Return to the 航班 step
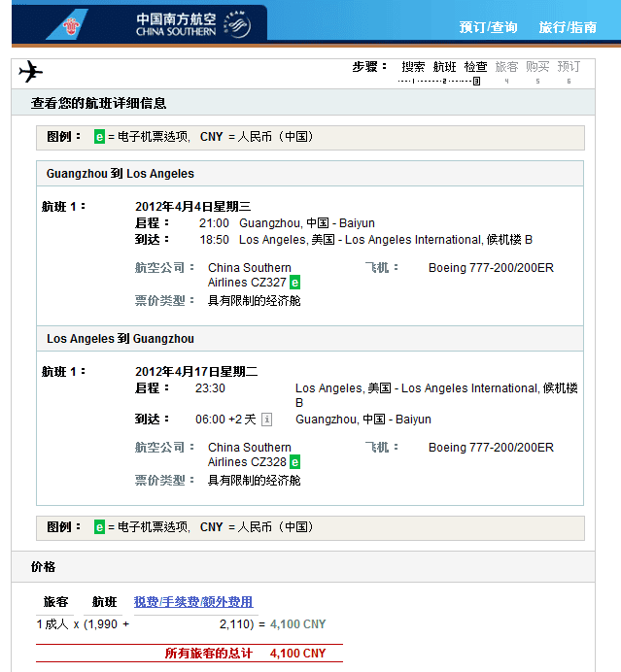Image resolution: width=621 pixels, height=672 pixels. point(444,67)
